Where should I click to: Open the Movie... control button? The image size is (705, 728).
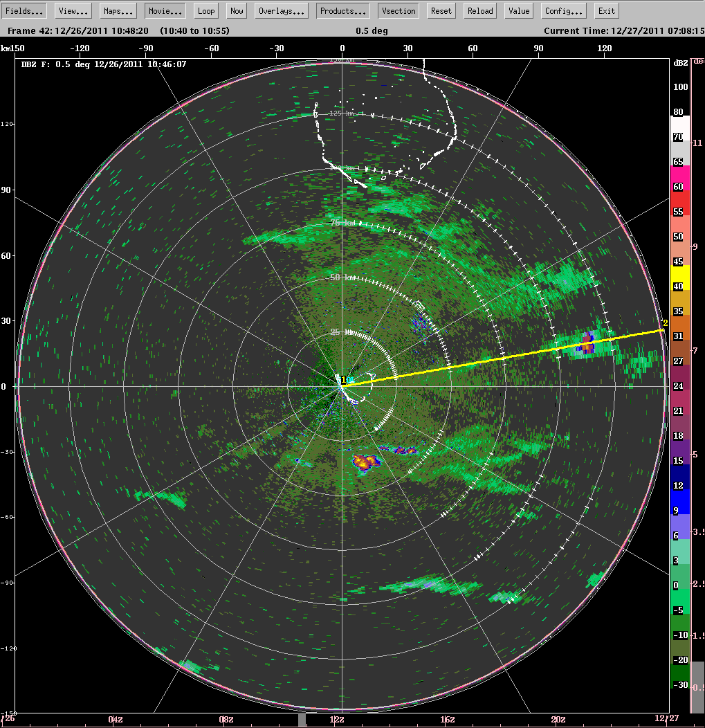(165, 10)
